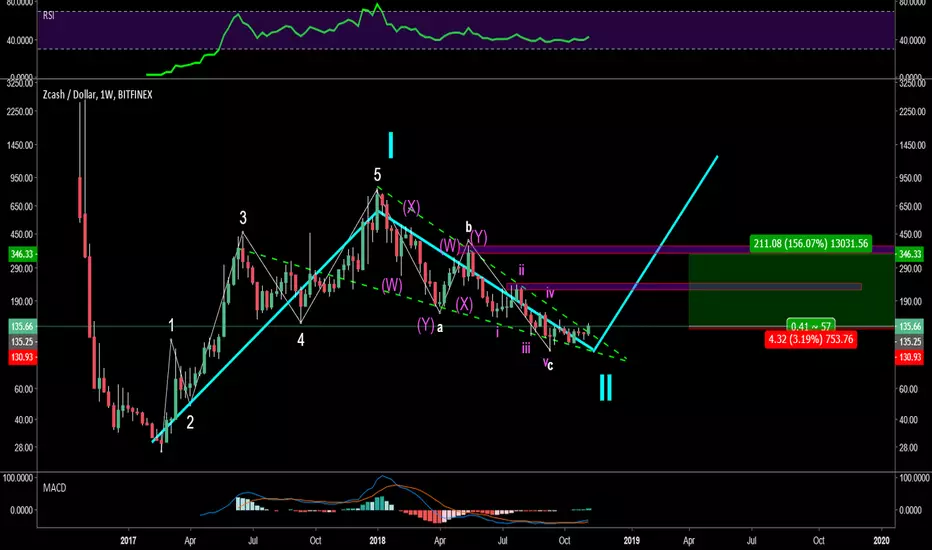Image resolution: width=932 pixels, height=550 pixels.
Task: Select the white 'c' corrective wave label
Action: [550, 366]
